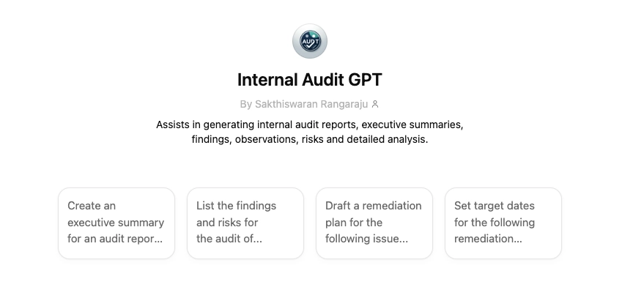Click 'the audit of...' text in second card
644x290 pixels.
click(229, 239)
